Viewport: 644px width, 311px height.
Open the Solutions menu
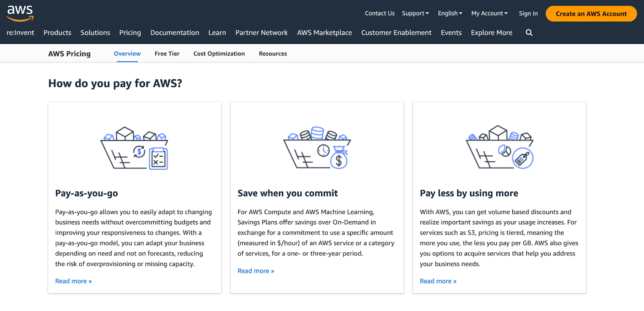pos(95,33)
